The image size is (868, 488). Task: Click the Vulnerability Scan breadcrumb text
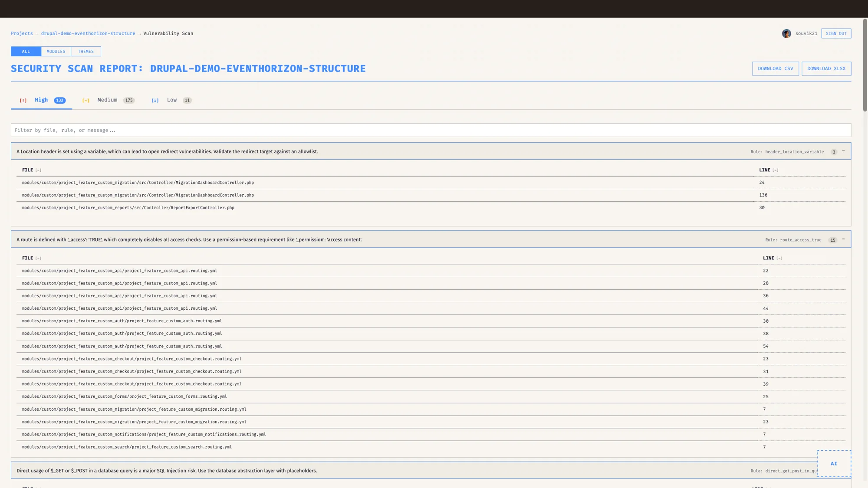click(168, 33)
